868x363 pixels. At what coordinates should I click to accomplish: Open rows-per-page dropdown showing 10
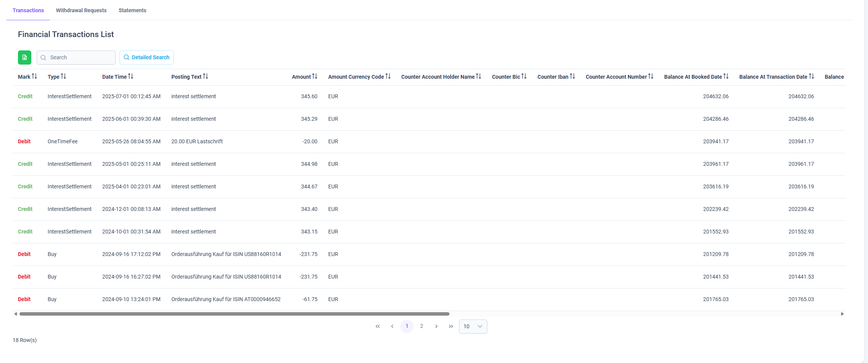click(473, 326)
